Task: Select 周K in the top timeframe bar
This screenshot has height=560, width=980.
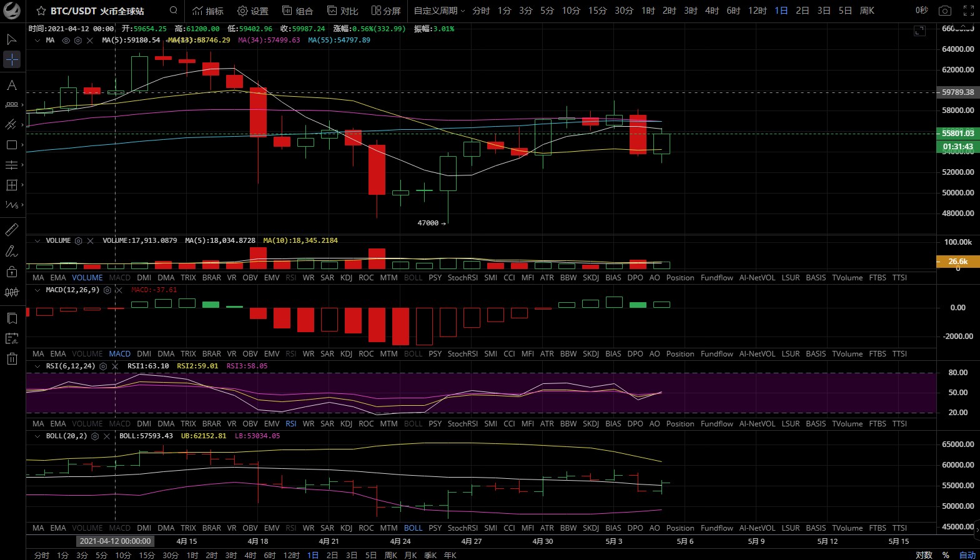Action: (867, 11)
